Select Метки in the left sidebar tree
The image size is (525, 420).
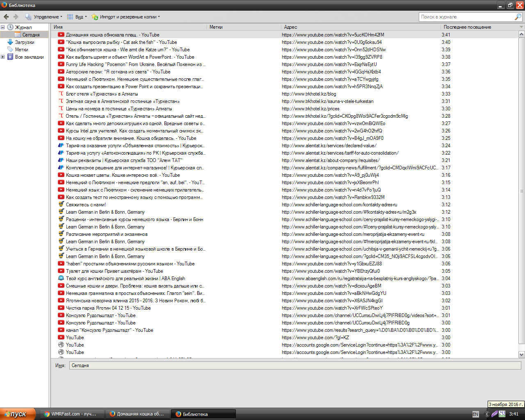(x=22, y=50)
